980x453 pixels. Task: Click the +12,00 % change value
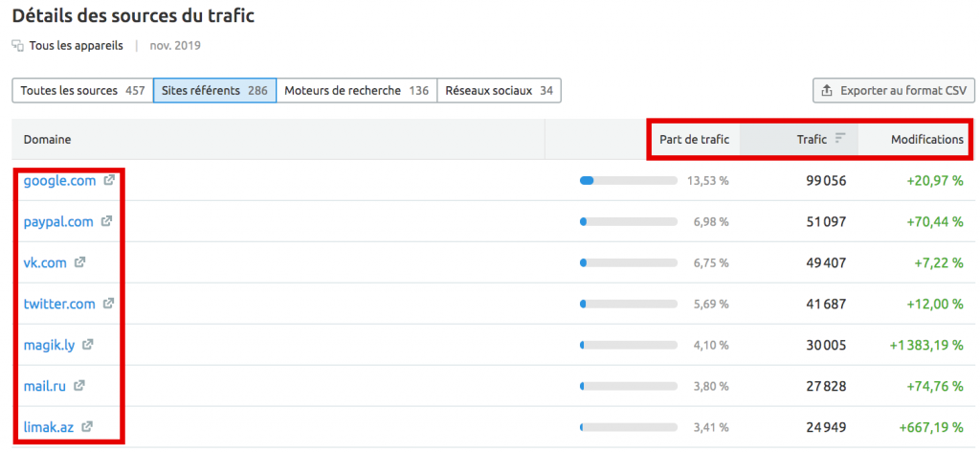935,305
